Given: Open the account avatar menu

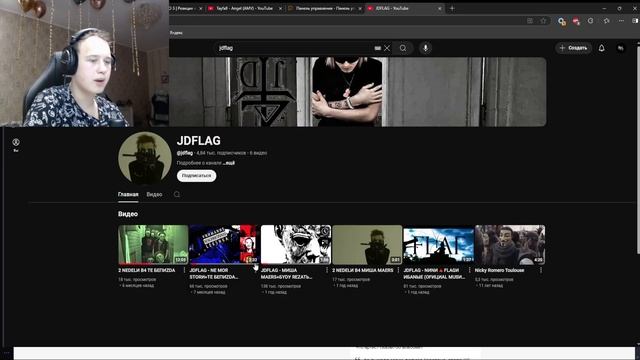Looking at the screenshot, I should pyautogui.click(x=620, y=48).
